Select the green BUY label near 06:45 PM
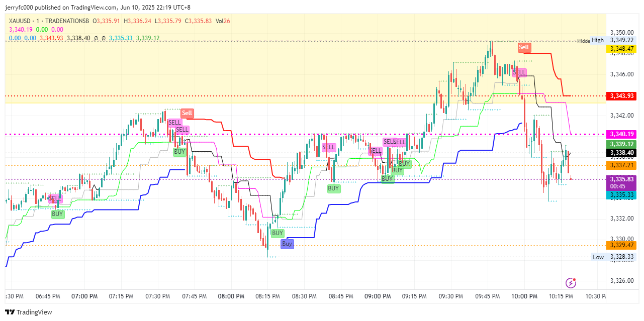644x321 pixels. pyautogui.click(x=58, y=214)
